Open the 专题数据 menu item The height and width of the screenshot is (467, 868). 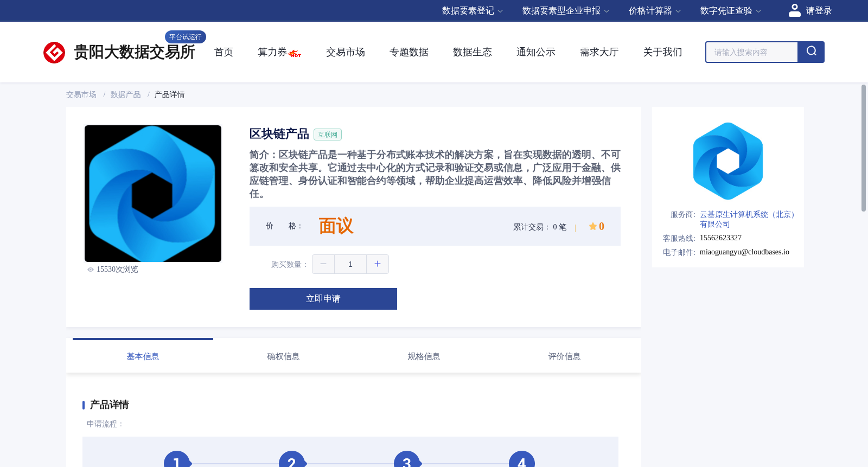pyautogui.click(x=409, y=52)
